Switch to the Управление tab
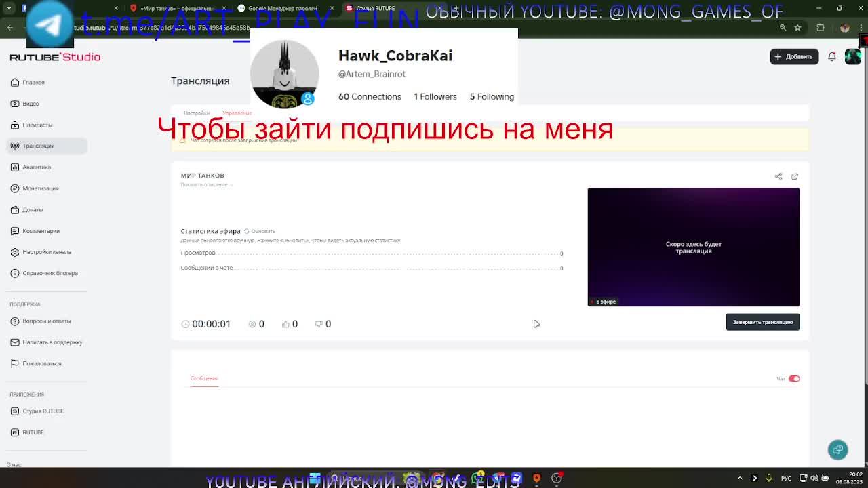The image size is (868, 488). pos(237,113)
